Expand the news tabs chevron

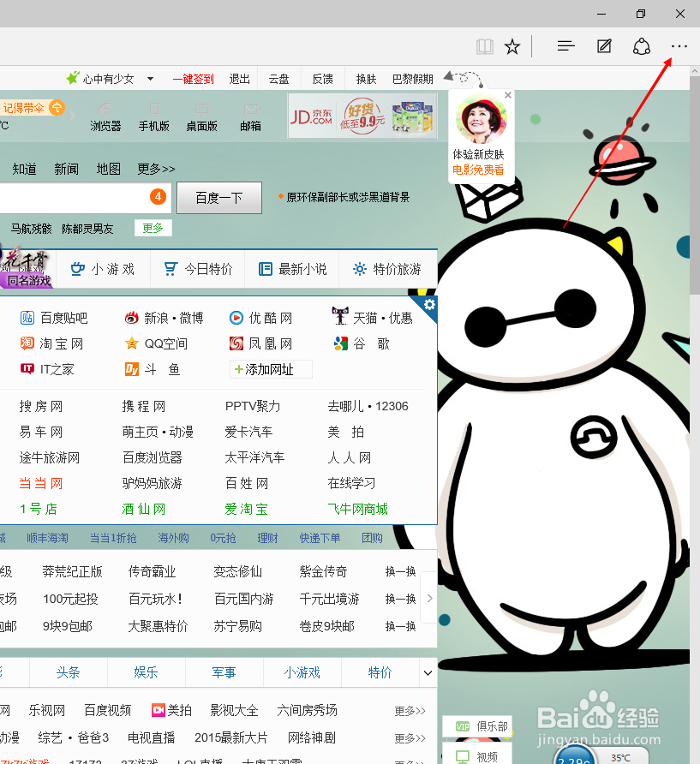click(428, 673)
